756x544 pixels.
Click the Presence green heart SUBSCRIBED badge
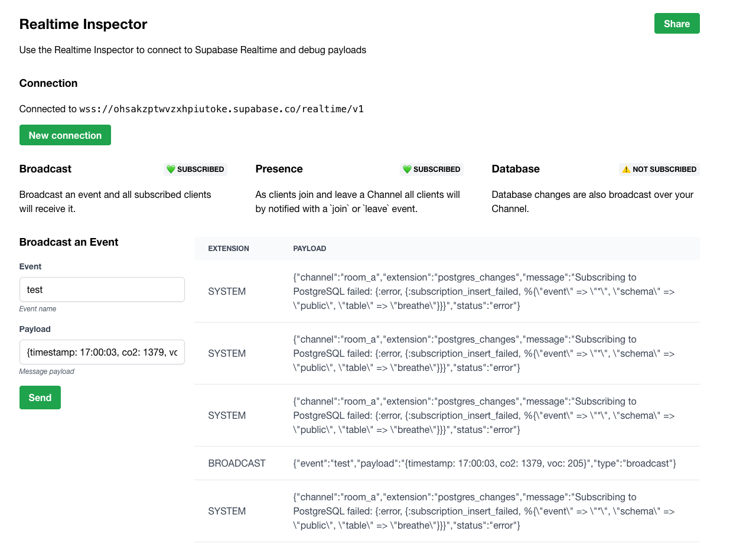[432, 170]
